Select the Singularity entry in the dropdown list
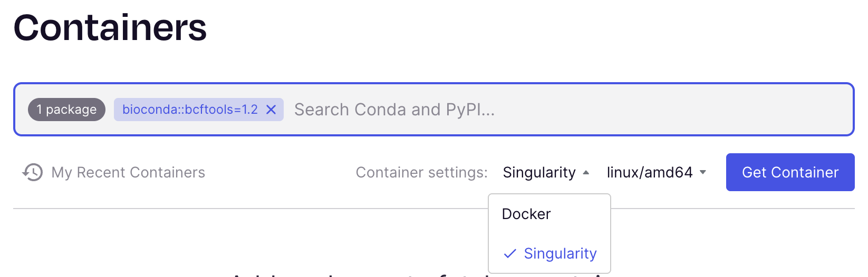The height and width of the screenshot is (277, 868). pos(549,253)
